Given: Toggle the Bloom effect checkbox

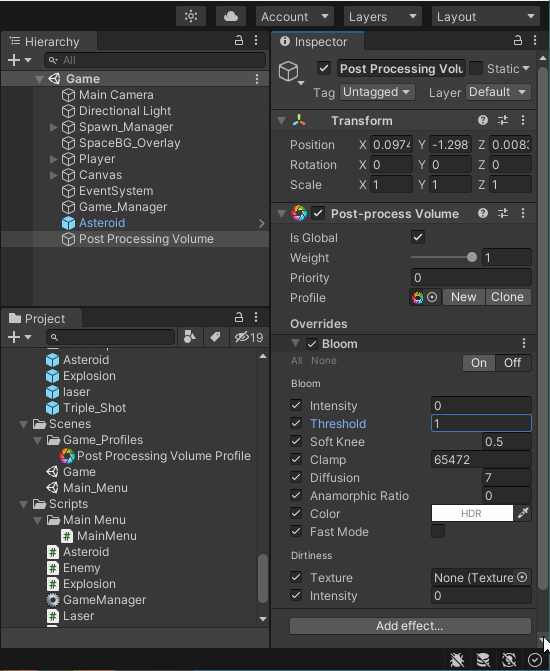Looking at the screenshot, I should pos(312,344).
